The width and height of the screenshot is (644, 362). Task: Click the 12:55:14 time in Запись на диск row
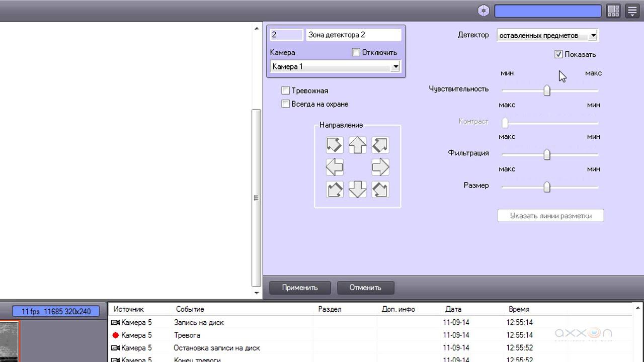pos(521,322)
